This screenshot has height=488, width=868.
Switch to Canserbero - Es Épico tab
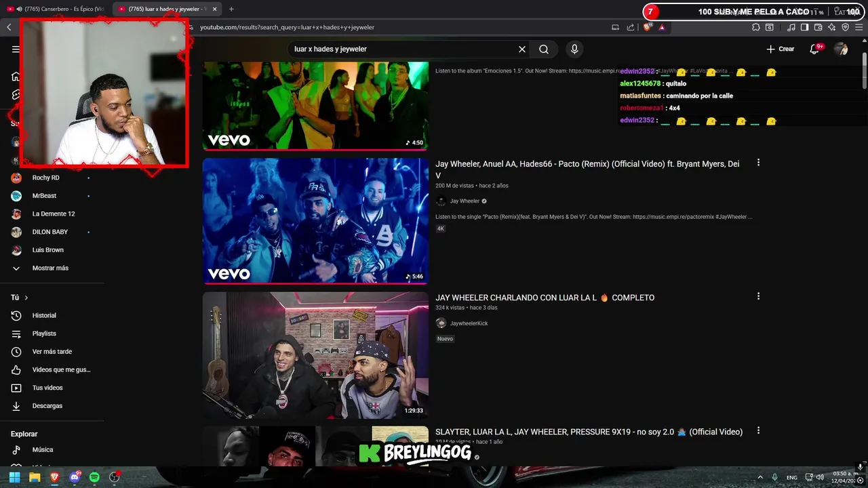[56, 9]
